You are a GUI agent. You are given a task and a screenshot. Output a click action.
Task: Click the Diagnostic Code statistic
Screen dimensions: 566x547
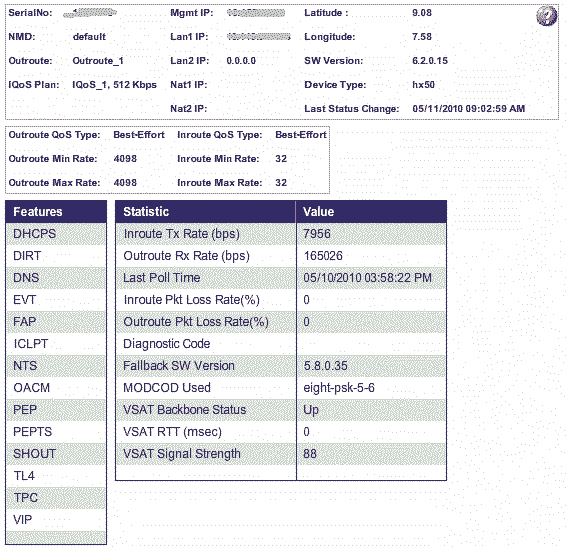(166, 344)
